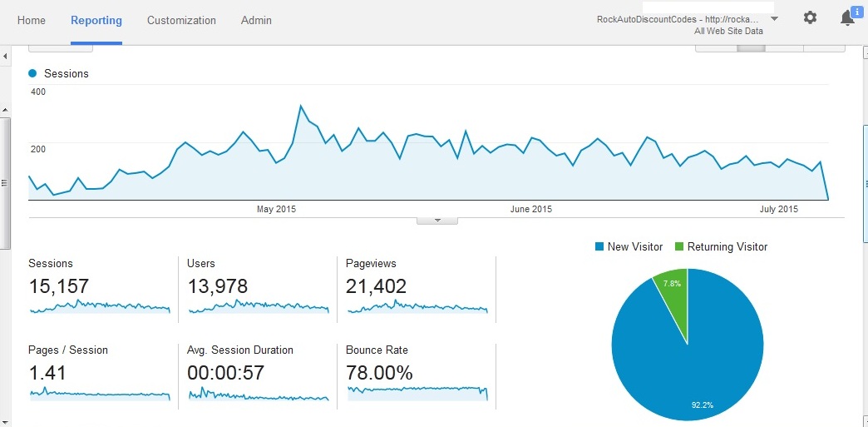Expand the account selector dropdown arrow
868x427 pixels.
click(774, 18)
